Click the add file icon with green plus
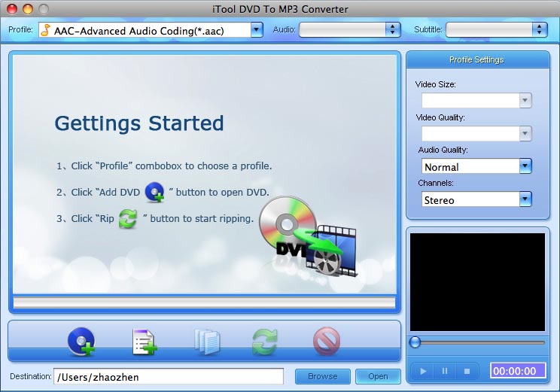Image resolution: width=560 pixels, height=392 pixels. [x=144, y=342]
